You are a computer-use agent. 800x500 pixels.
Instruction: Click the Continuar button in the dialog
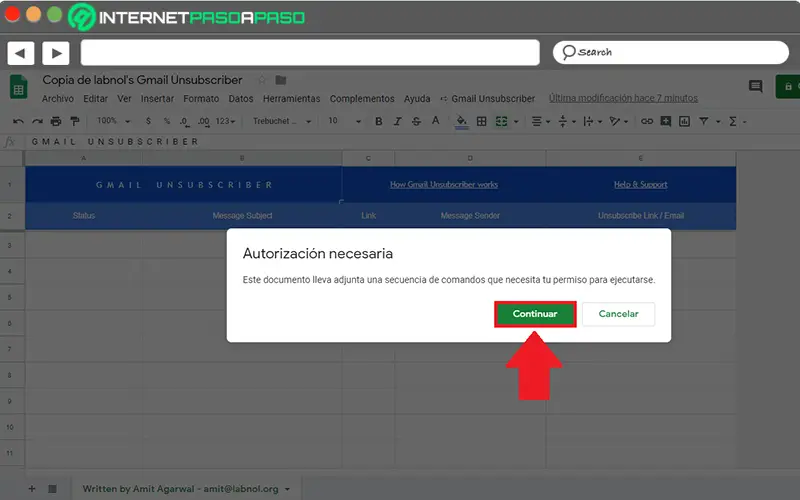pos(535,314)
